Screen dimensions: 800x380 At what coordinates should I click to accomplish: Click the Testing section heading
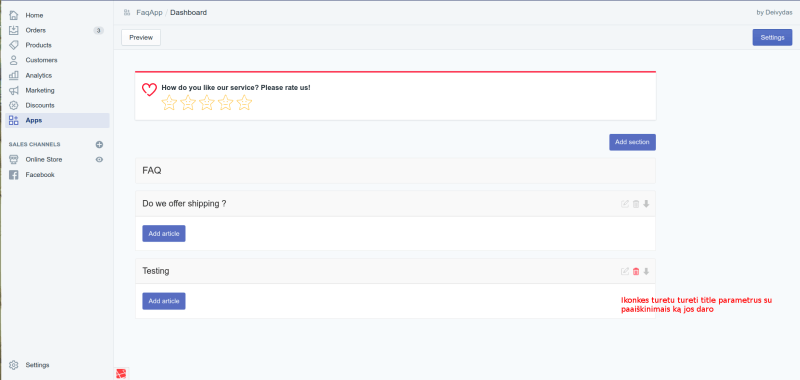coord(156,271)
